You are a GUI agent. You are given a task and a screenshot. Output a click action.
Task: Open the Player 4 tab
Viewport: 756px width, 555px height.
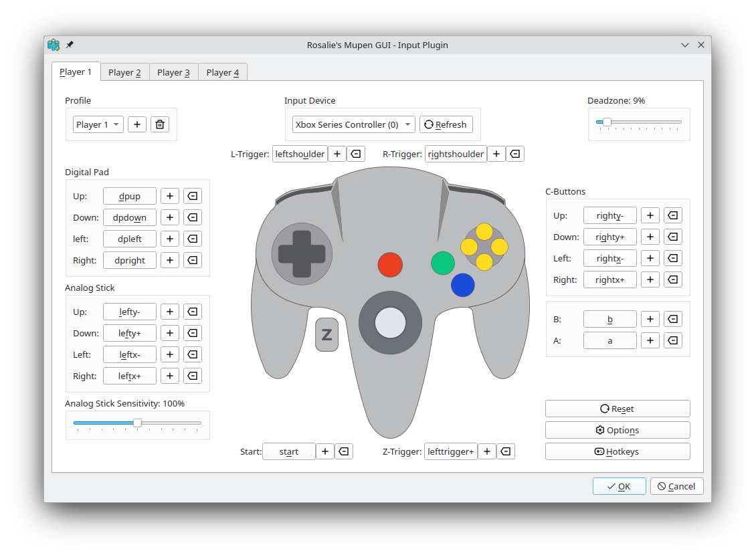pos(223,72)
